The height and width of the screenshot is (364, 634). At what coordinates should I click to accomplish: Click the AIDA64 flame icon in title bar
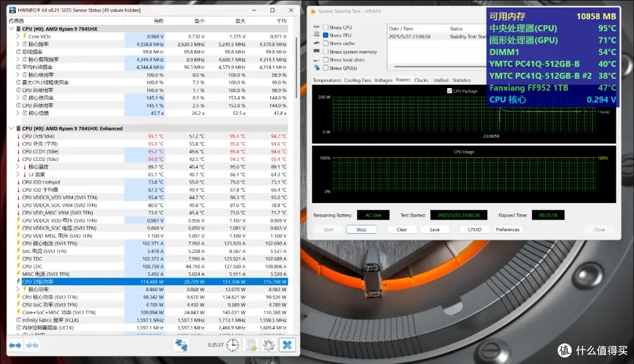point(313,11)
